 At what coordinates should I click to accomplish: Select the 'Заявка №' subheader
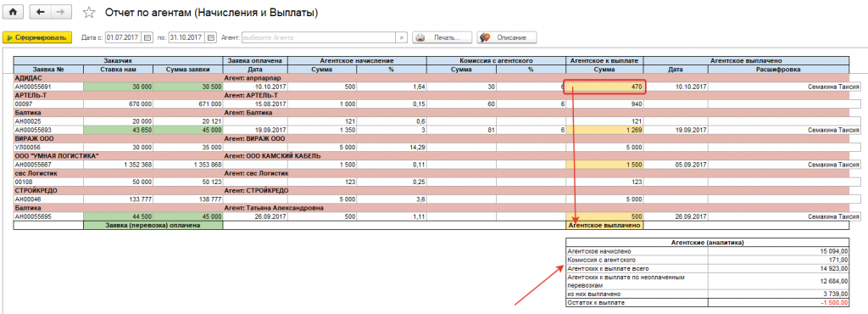coord(48,70)
